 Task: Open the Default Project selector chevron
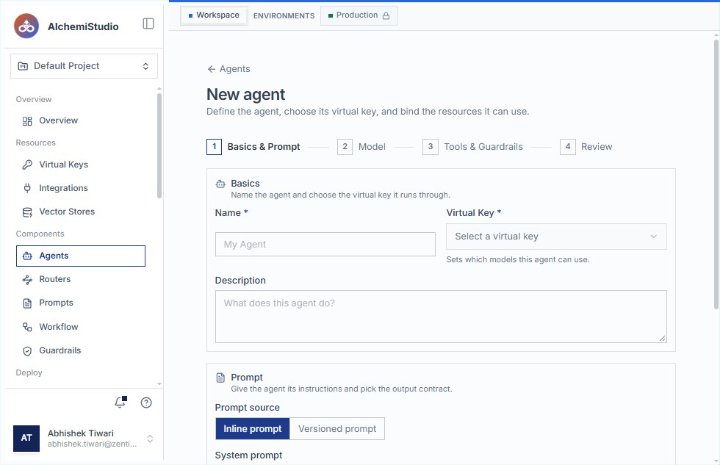[x=146, y=66]
